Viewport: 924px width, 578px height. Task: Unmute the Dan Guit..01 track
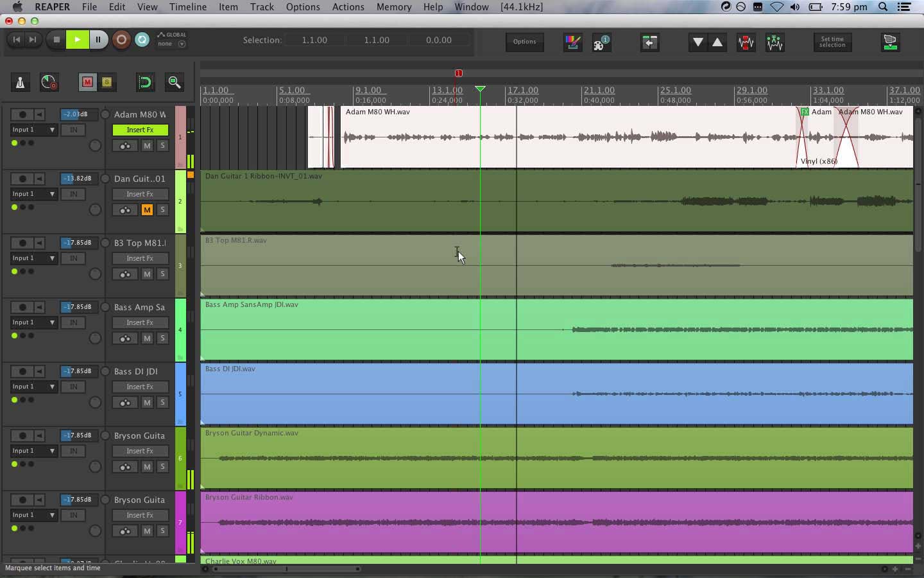coord(147,210)
